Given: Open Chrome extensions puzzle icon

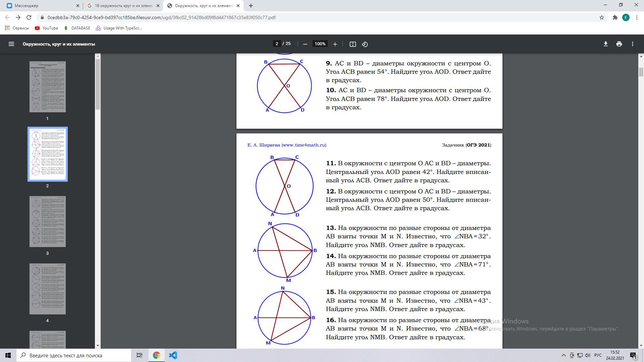Looking at the screenshot, I should click(615, 17).
